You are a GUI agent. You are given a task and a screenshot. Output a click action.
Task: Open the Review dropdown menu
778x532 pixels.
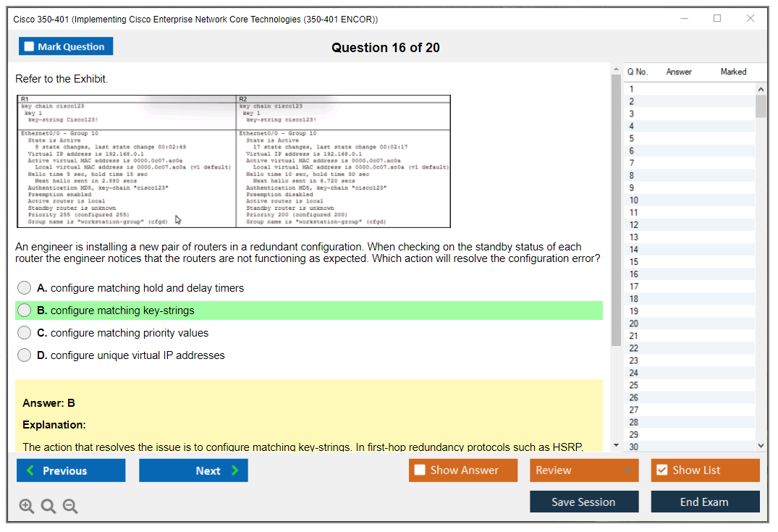click(x=584, y=470)
